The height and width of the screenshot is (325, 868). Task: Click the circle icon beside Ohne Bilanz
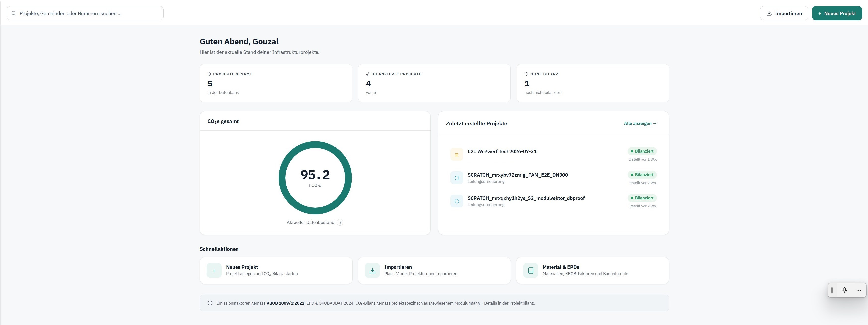pos(526,74)
